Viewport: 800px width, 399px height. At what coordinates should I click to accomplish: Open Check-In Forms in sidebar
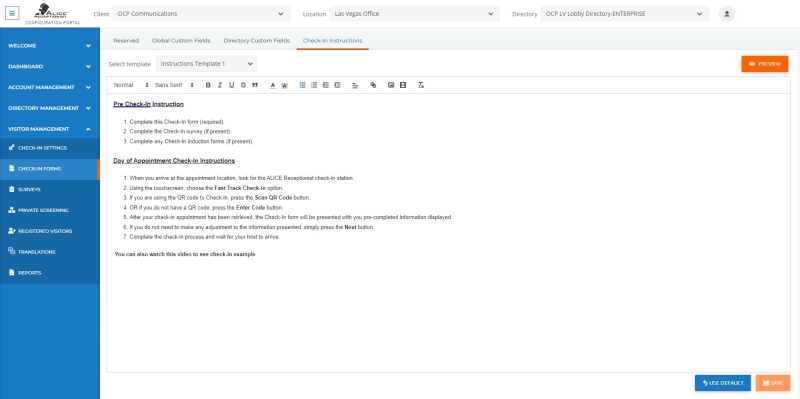point(49,169)
